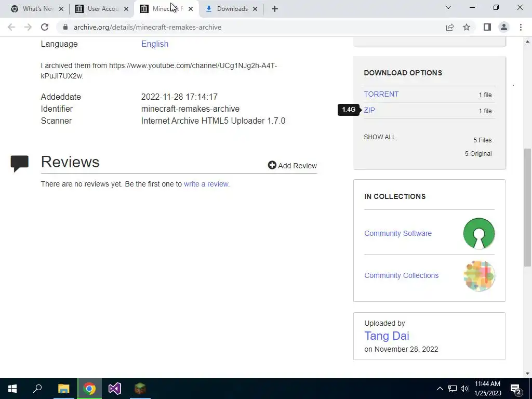
Task: Open the 5 Original files entry
Action: coord(478,154)
